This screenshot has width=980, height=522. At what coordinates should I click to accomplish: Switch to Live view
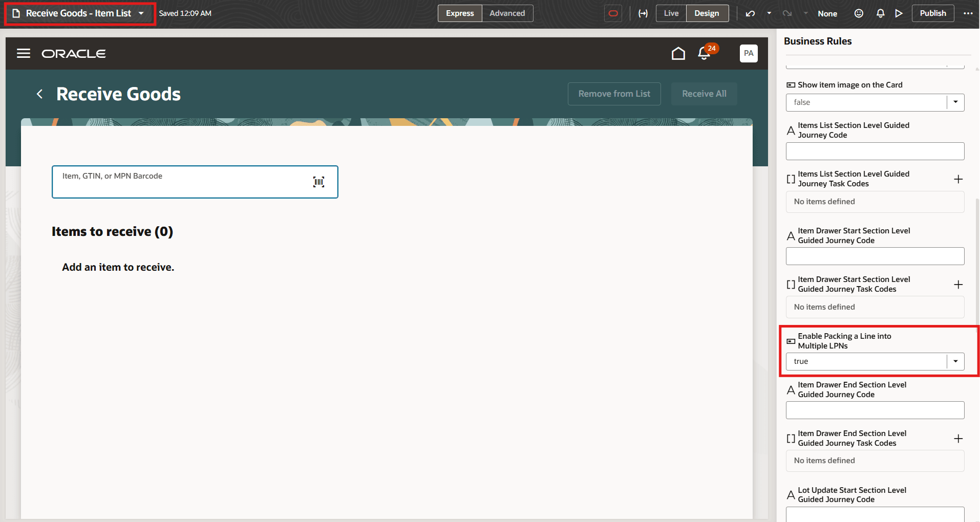(671, 13)
